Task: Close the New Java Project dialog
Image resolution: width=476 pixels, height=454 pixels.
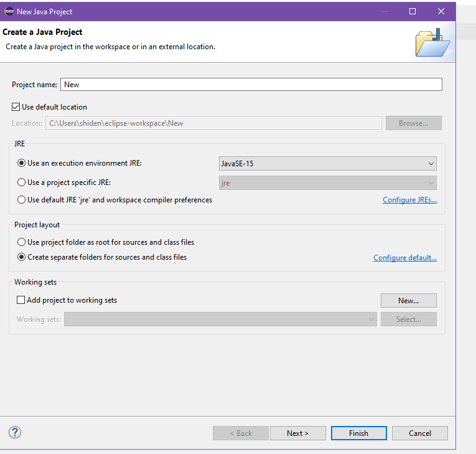Action: point(441,12)
